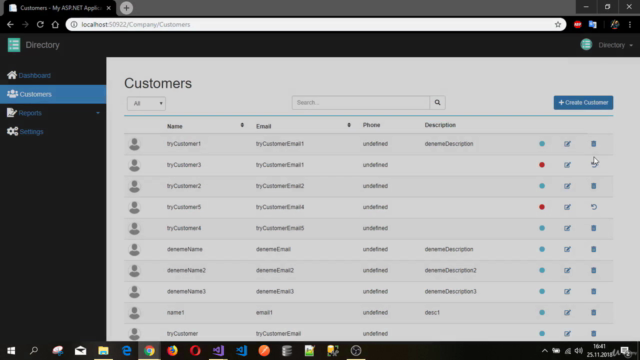Toggle status dot for tryCustomer2
The width and height of the screenshot is (640, 360).
[x=542, y=186]
